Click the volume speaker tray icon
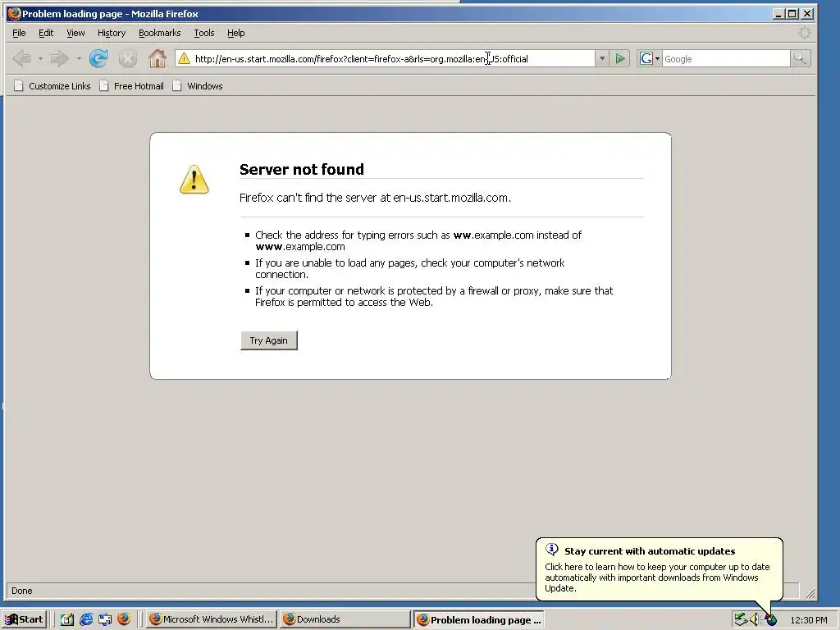Image resolution: width=840 pixels, height=630 pixels. 755,619
